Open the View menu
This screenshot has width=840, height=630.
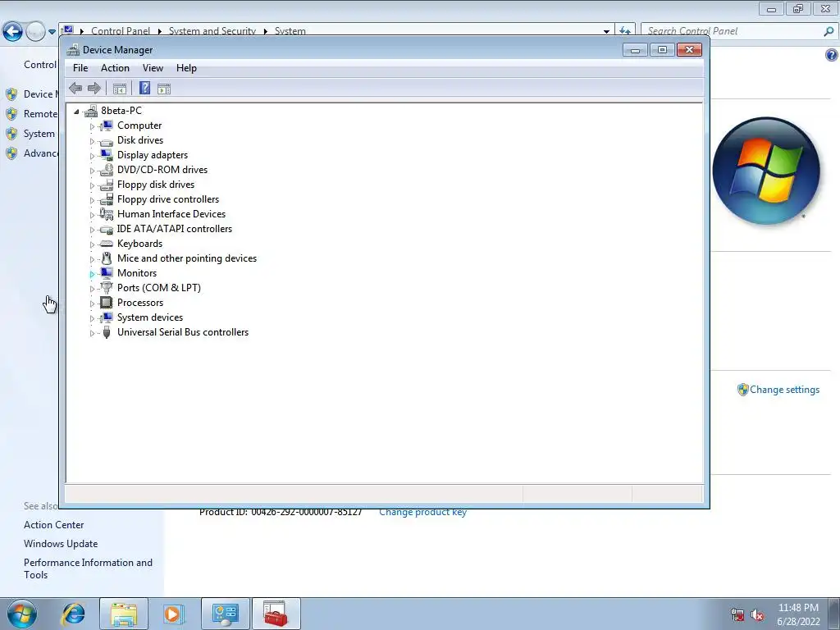[153, 68]
